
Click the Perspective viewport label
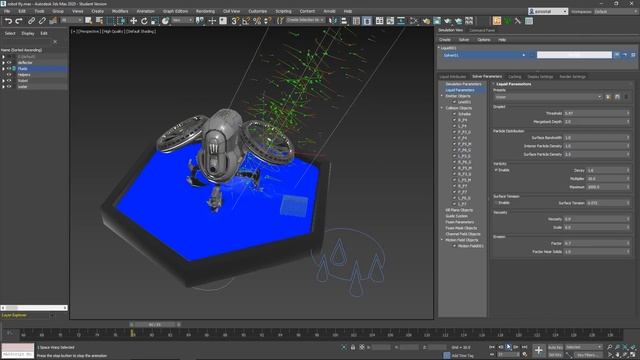coord(89,31)
